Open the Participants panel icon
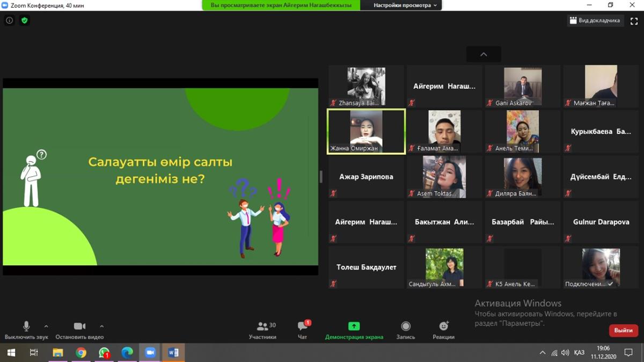The width and height of the screenshot is (644, 362). click(x=262, y=327)
